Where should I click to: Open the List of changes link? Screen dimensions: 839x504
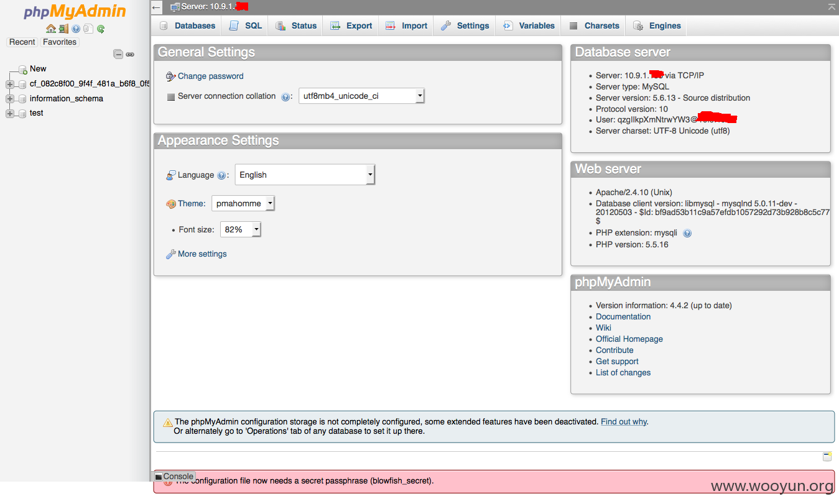tap(623, 373)
